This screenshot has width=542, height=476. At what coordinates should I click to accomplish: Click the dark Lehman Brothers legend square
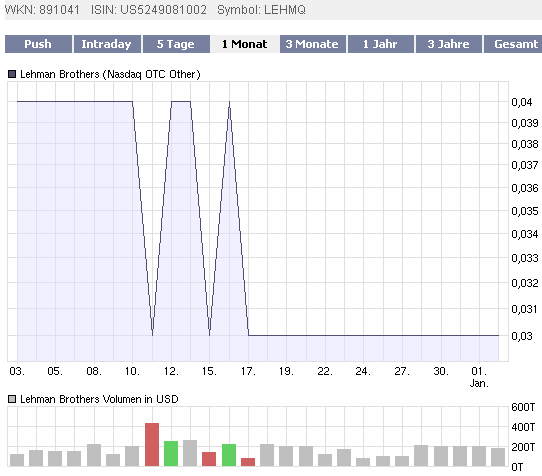point(12,74)
